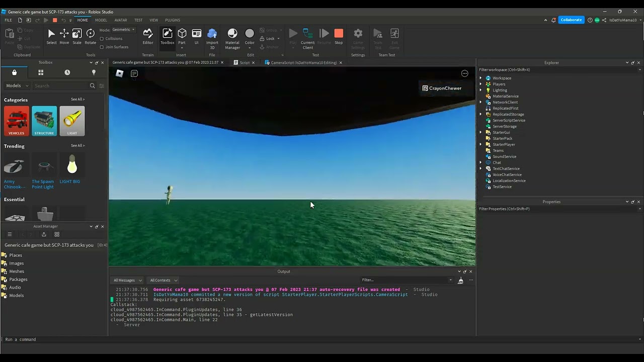Click the Asset Manager upload icon
Image resolution: width=644 pixels, height=362 pixels.
point(44,234)
